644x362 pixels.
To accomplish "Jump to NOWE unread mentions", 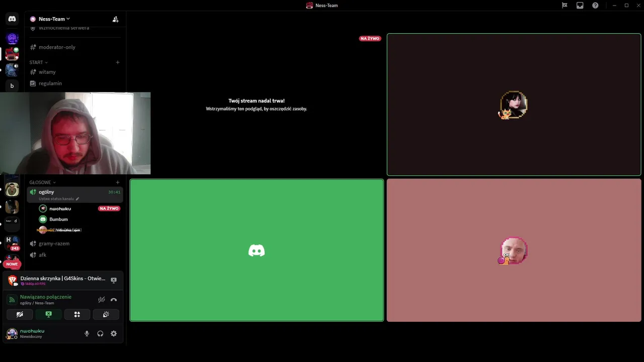I will (12, 264).
